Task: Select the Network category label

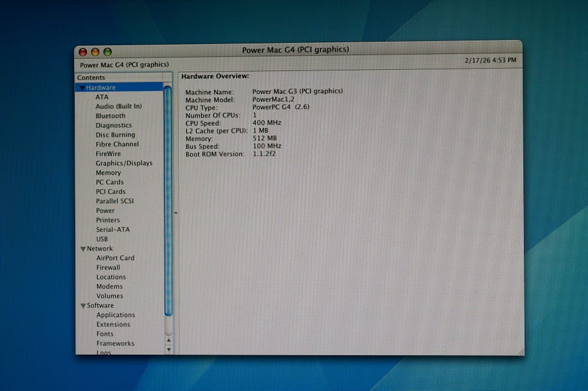Action: click(100, 248)
